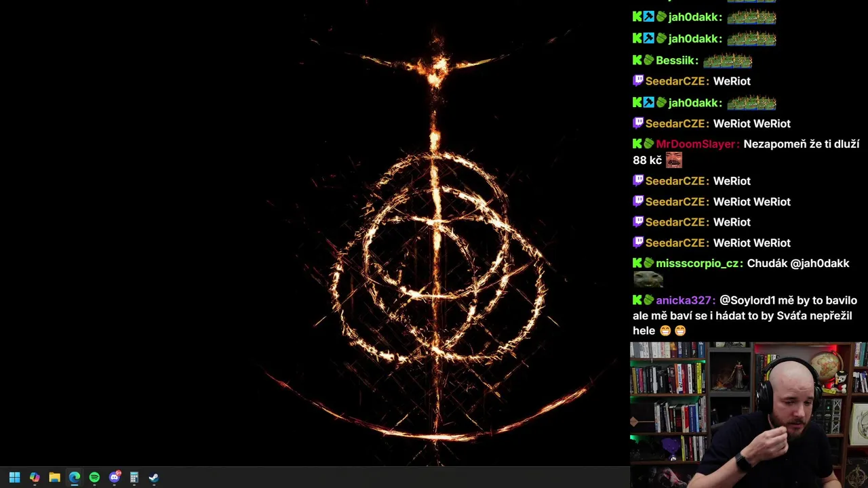The image size is (868, 488).
Task: Open the Calculator app from the taskbar
Action: pyautogui.click(x=134, y=477)
